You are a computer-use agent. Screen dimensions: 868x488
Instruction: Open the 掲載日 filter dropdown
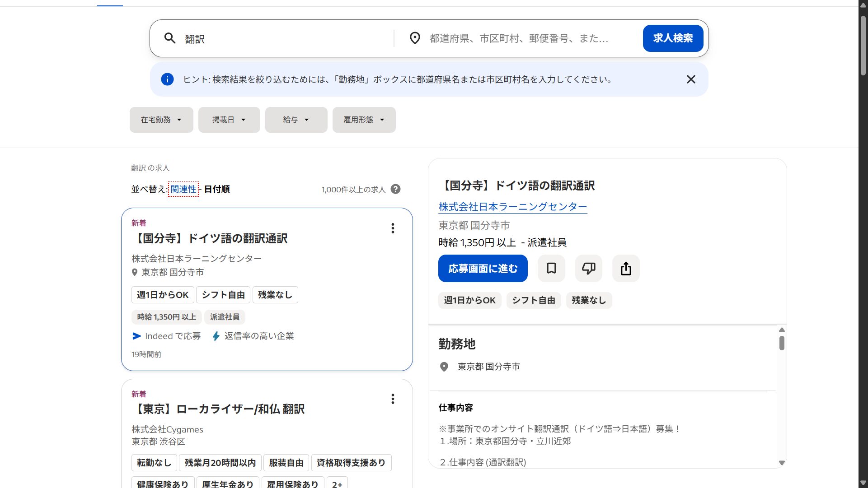pos(229,120)
